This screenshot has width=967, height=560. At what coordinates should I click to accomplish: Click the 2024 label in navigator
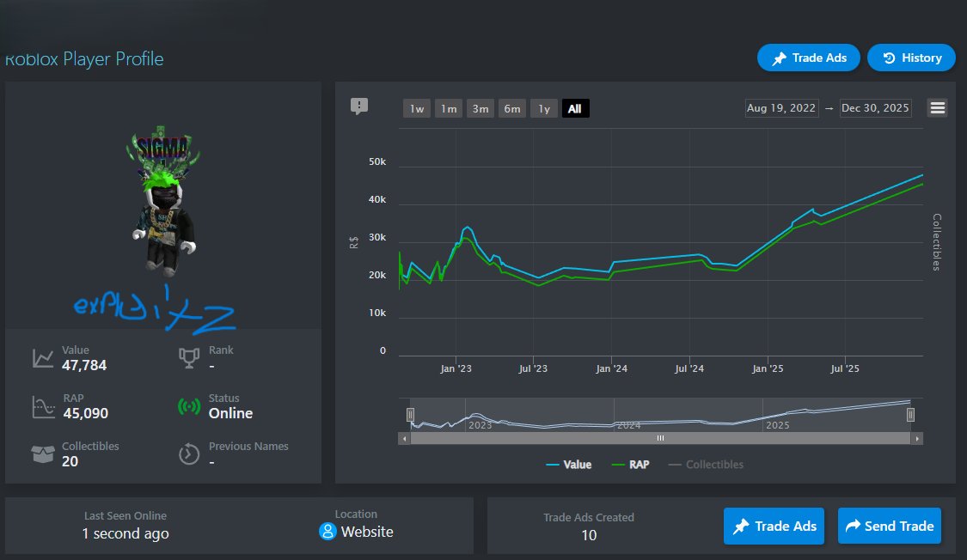pos(629,425)
